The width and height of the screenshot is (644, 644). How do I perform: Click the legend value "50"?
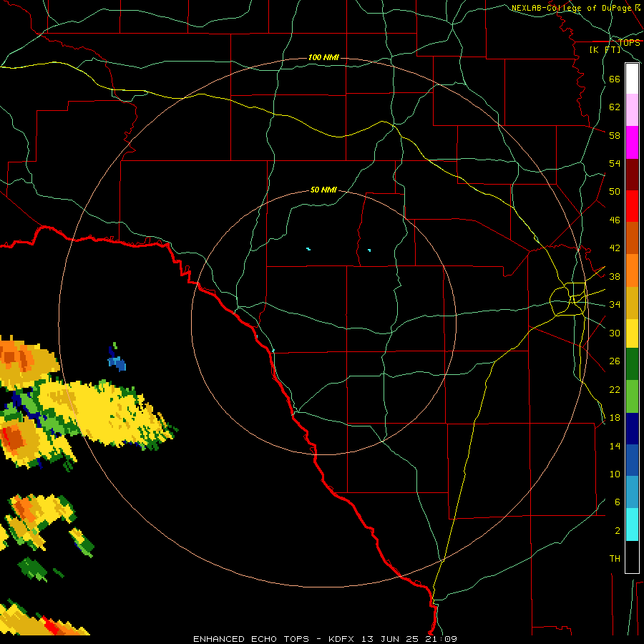pos(615,192)
